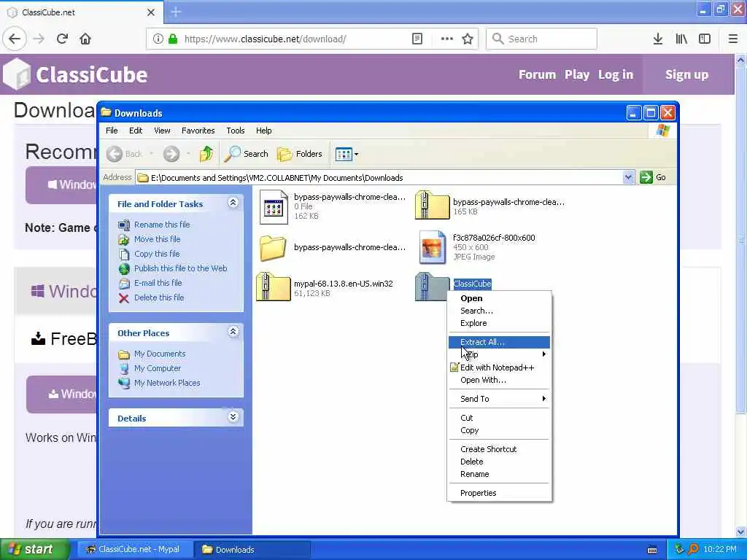Select the ClassiCube zip folder icon

(x=432, y=286)
